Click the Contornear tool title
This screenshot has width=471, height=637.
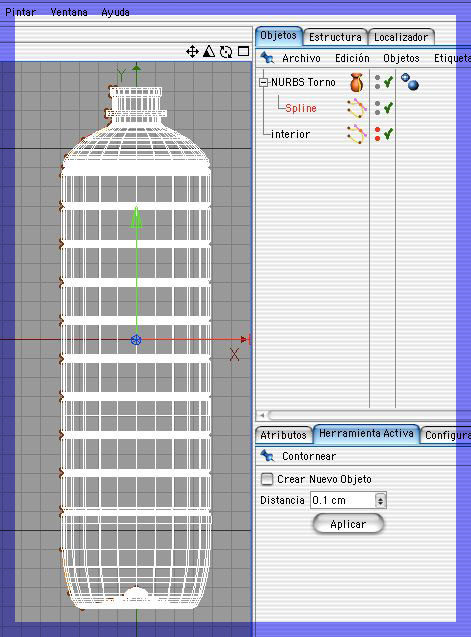309,456
